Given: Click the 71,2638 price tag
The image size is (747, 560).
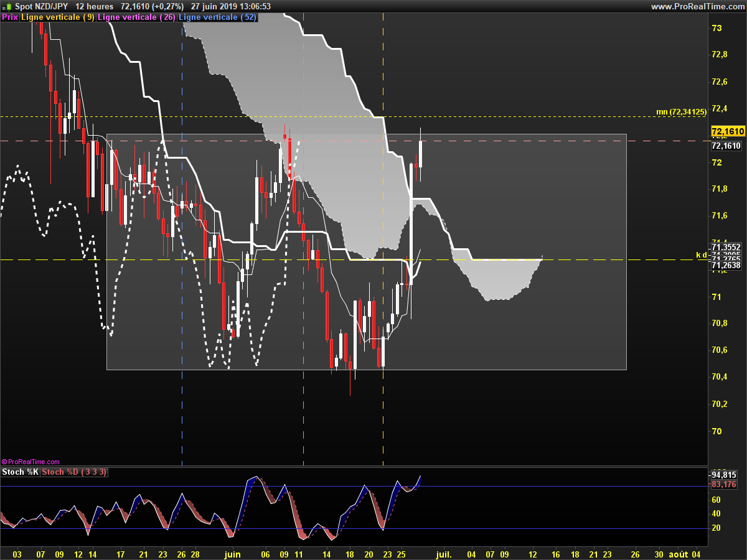Looking at the screenshot, I should pyautogui.click(x=726, y=266).
